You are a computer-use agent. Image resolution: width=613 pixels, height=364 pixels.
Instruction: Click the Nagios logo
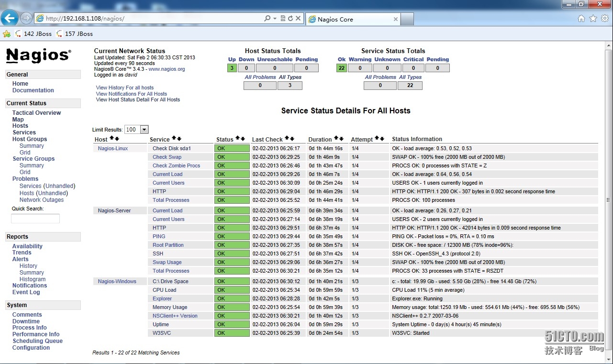39,55
